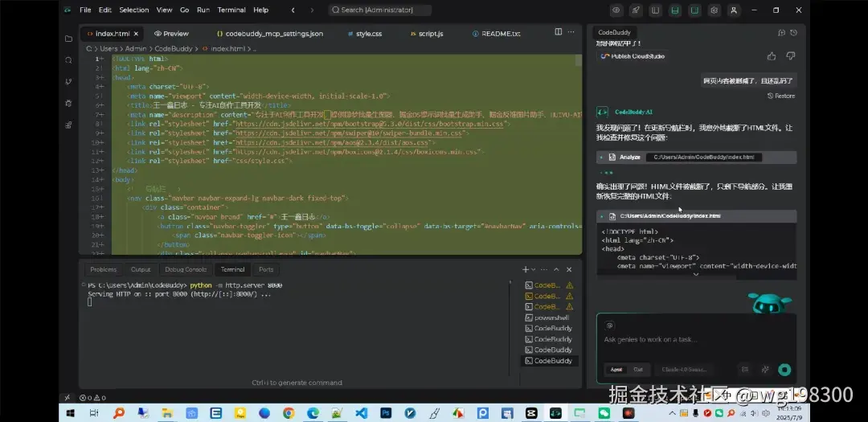868x422 pixels.
Task: Open the View menu
Action: pos(165,10)
